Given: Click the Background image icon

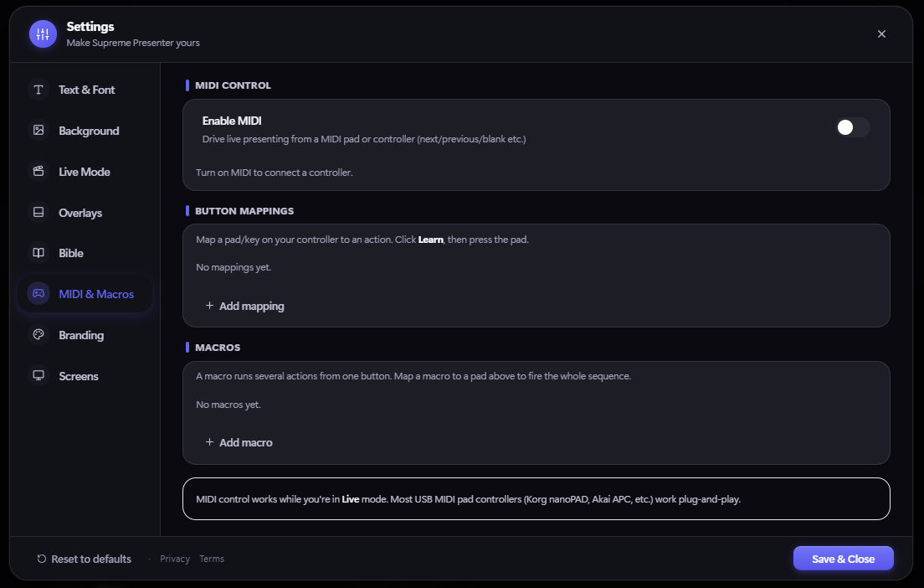Looking at the screenshot, I should click(x=38, y=131).
